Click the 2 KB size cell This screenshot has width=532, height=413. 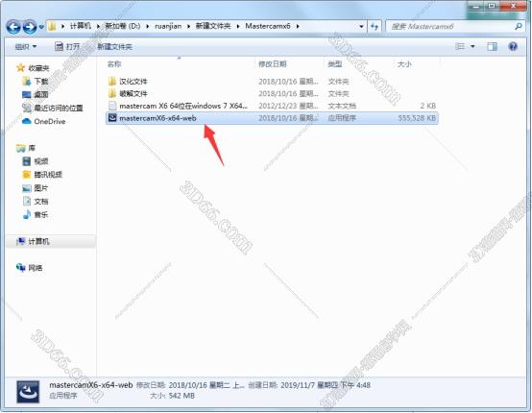point(428,106)
